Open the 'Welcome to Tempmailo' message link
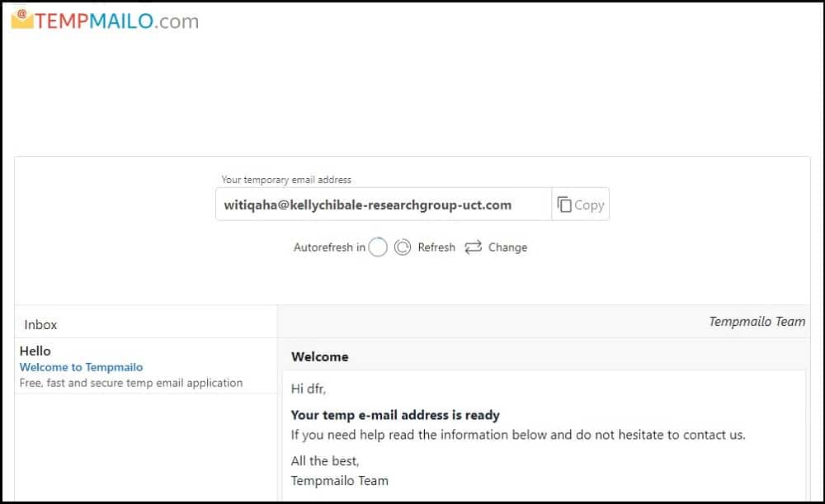Image resolution: width=825 pixels, height=504 pixels. [81, 367]
